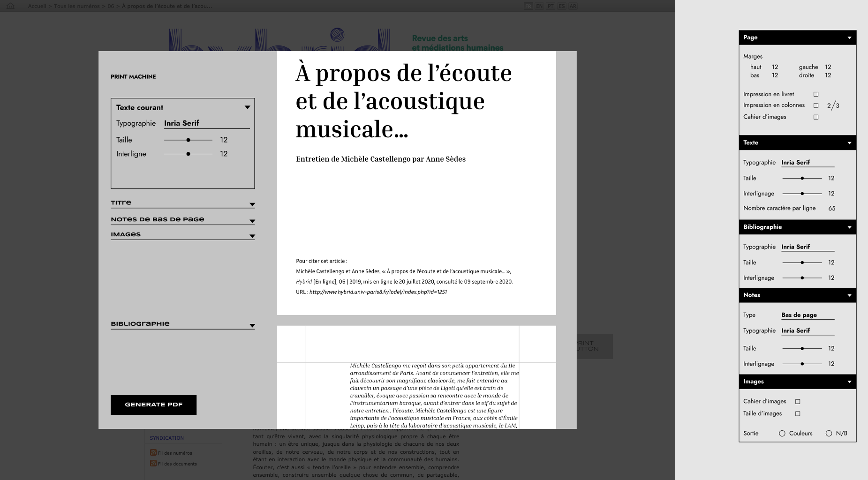Viewport: 868px width, 480px height.
Task: Click RSS icon beside Fil des documents
Action: click(153, 463)
